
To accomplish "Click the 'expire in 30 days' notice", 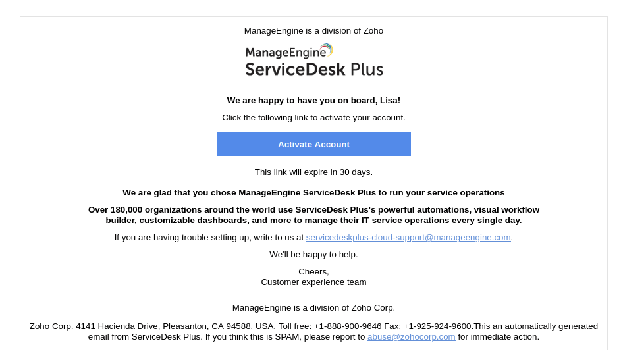I will (x=313, y=172).
